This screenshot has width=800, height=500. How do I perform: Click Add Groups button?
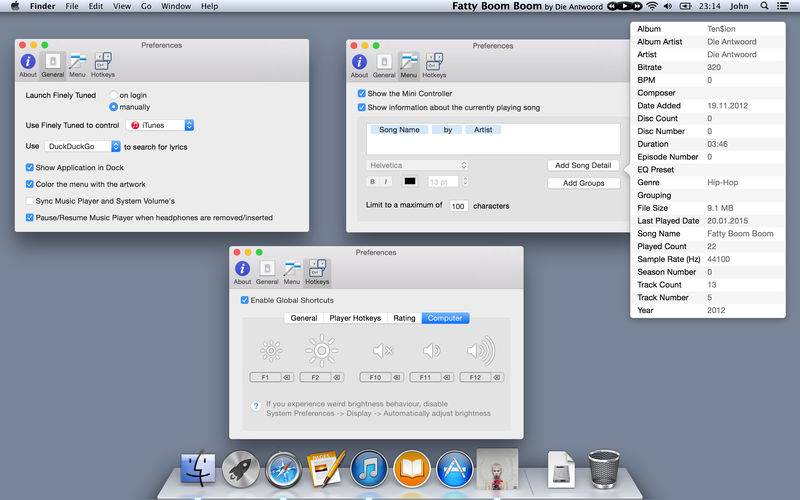pyautogui.click(x=583, y=183)
